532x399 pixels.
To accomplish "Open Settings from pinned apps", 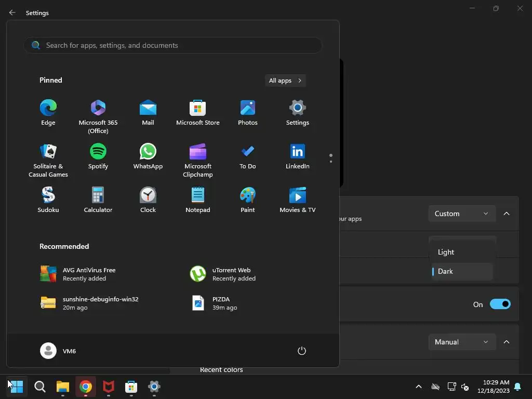I will click(x=298, y=113).
